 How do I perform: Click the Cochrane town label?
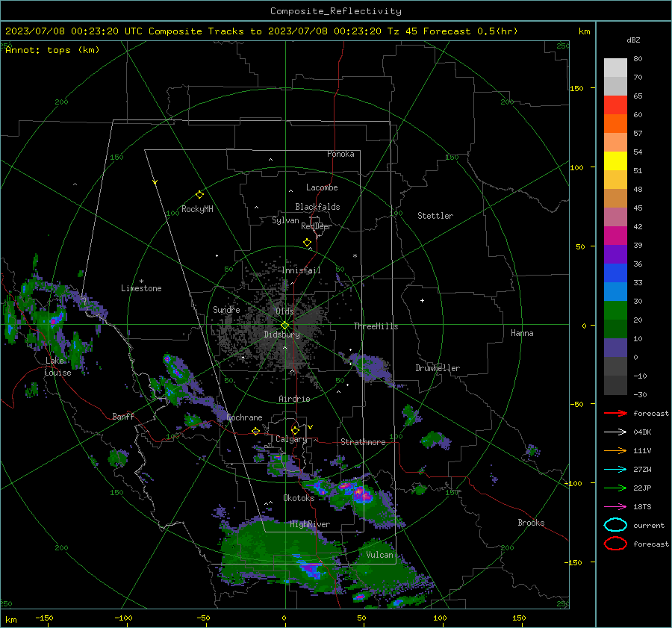pyautogui.click(x=244, y=417)
